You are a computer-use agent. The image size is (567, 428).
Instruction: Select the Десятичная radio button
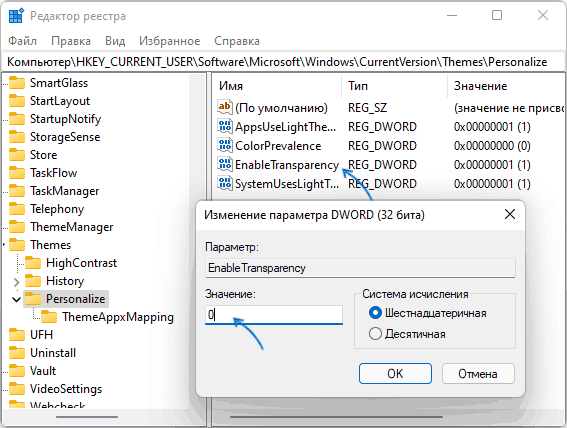pyautogui.click(x=375, y=334)
